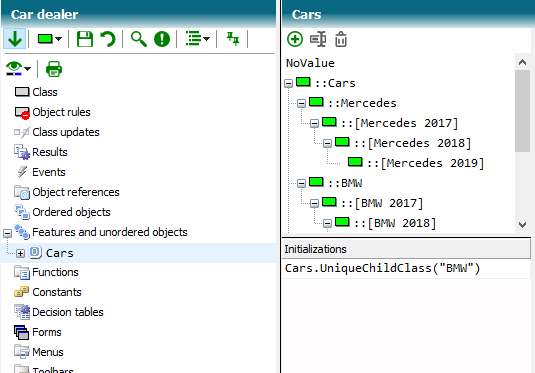
Task: Click the green undo arrow icon
Action: (108, 39)
